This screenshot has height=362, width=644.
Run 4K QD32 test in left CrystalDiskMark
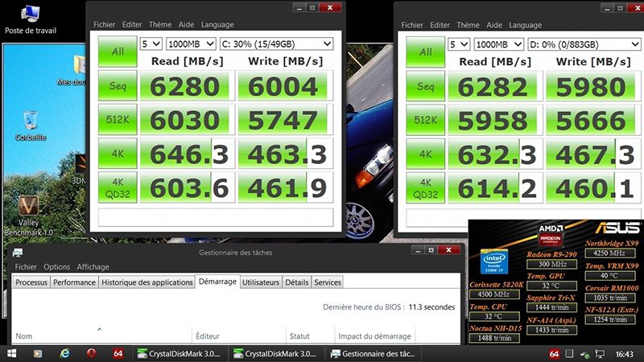pyautogui.click(x=118, y=187)
